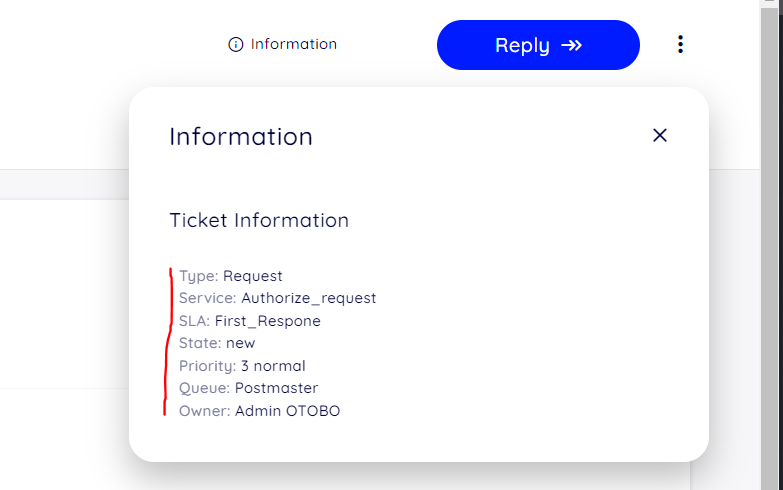Close the Information popup with the X
The height and width of the screenshot is (490, 783).
click(659, 135)
